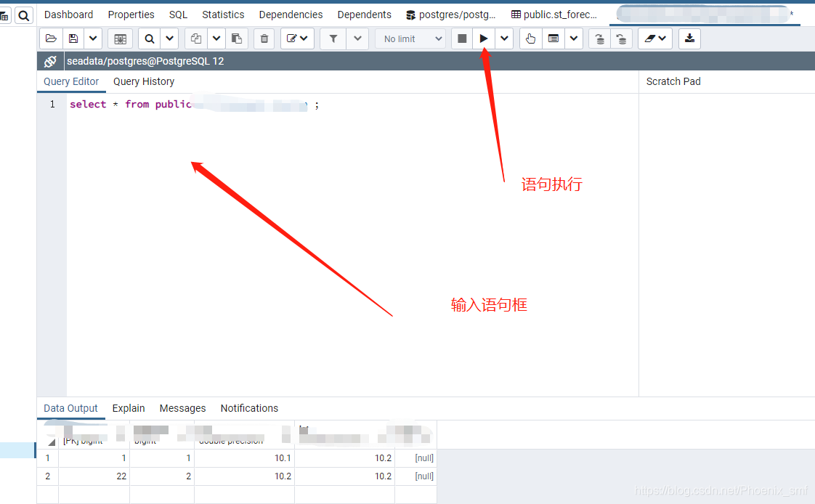
Task: Download results as CSV
Action: coord(689,38)
